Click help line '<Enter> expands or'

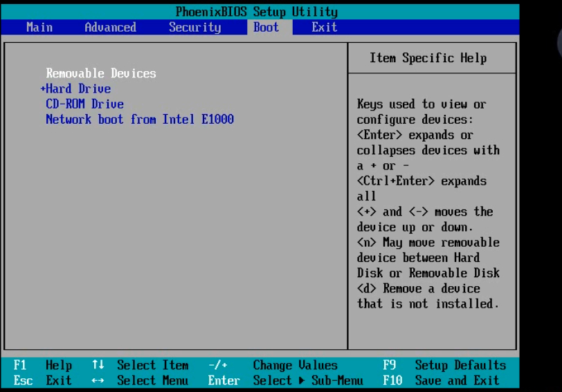click(415, 135)
